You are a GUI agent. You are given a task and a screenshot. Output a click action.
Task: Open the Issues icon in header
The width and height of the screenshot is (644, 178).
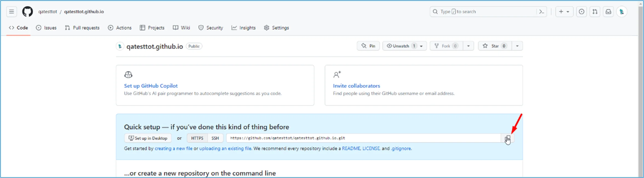[x=581, y=12]
